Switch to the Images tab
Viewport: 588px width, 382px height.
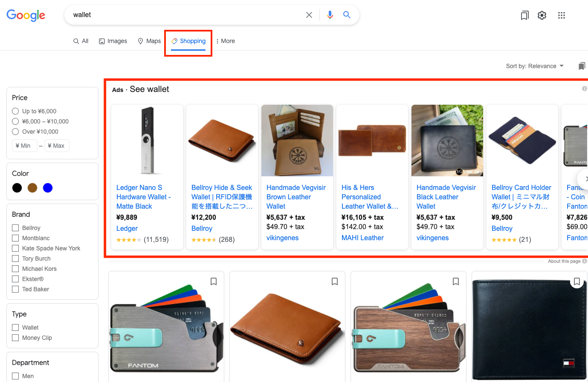[113, 41]
